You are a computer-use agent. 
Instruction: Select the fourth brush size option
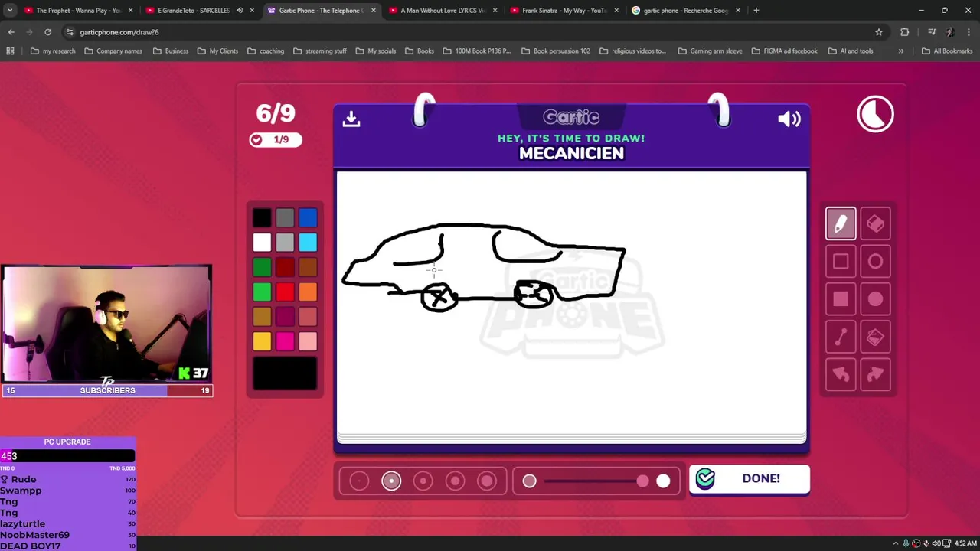455,481
